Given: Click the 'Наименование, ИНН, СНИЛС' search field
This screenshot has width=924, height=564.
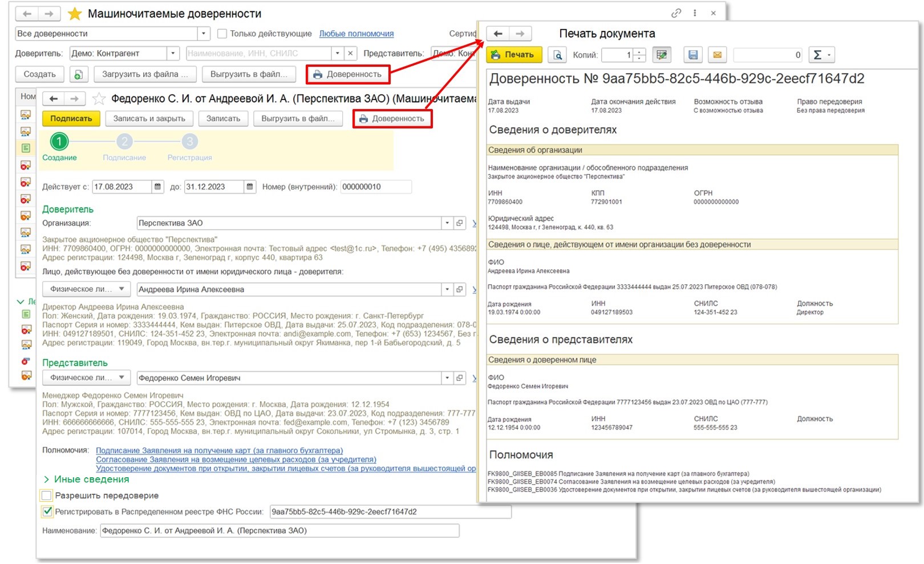Looking at the screenshot, I should [x=259, y=53].
